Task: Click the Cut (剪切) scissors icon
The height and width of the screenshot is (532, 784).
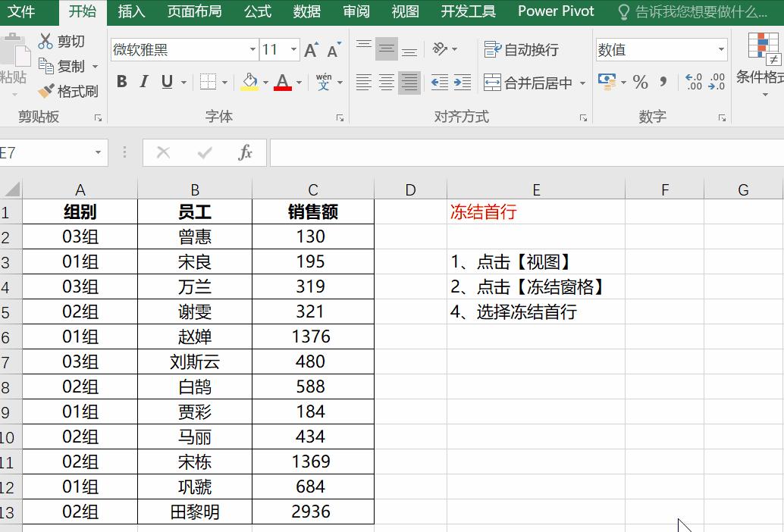Action: (45, 40)
